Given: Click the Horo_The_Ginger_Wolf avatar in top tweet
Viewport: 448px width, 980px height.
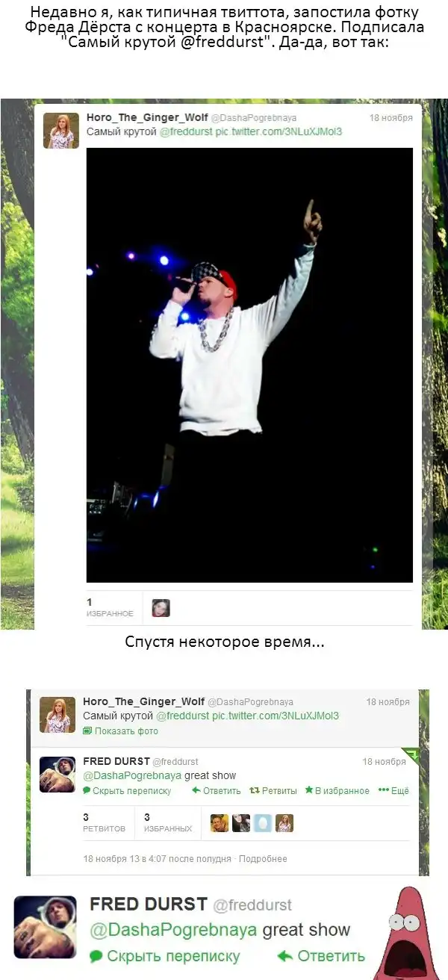Looking at the screenshot, I should (61, 131).
